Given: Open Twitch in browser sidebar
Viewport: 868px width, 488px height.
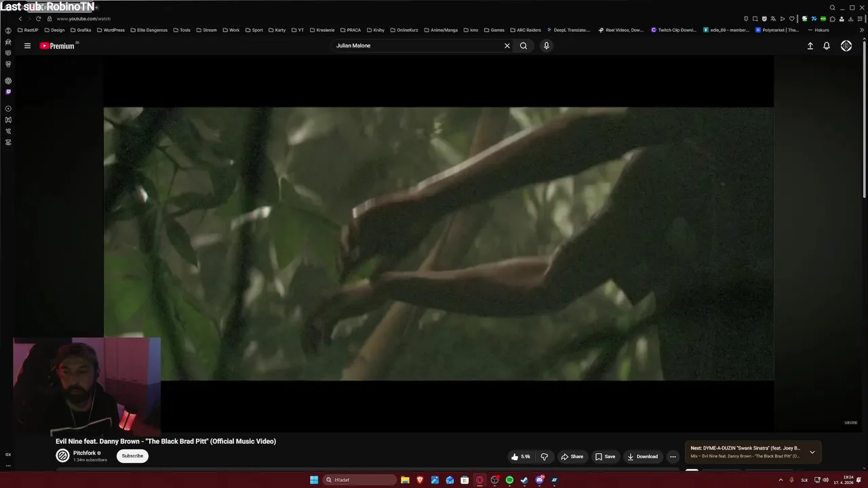Looking at the screenshot, I should coord(8,91).
